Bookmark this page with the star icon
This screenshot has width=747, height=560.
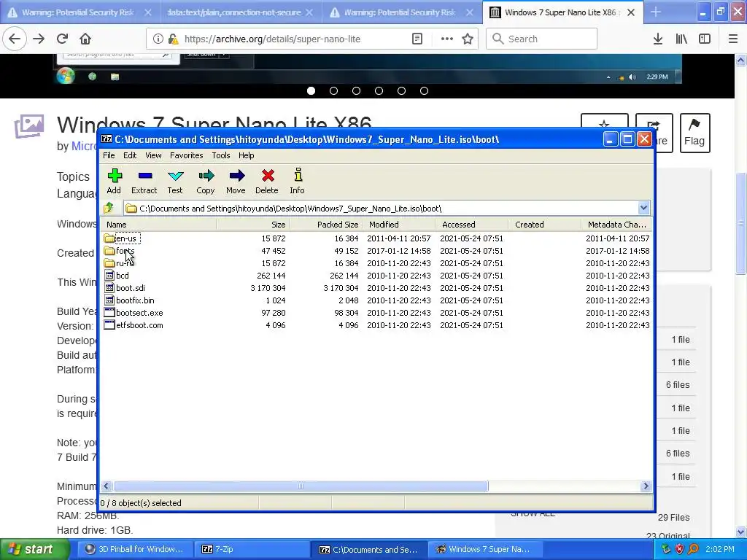(x=468, y=39)
